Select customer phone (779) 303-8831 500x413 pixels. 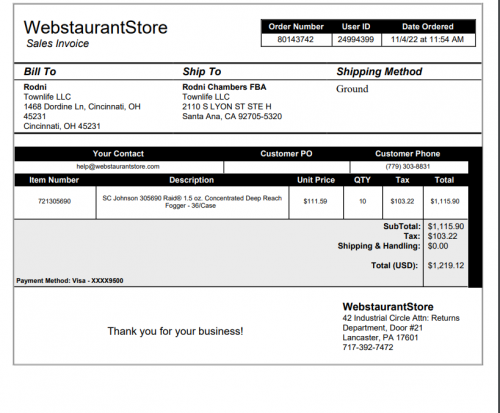click(x=408, y=166)
